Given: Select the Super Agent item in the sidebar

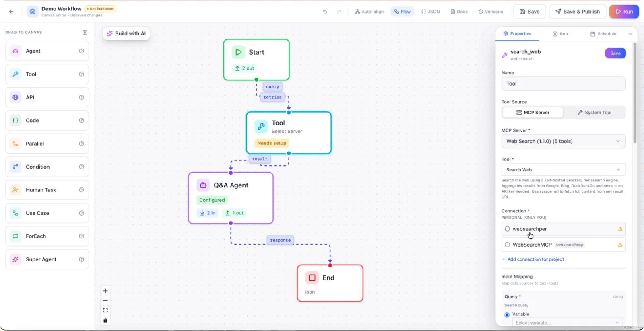Looking at the screenshot, I should point(47,259).
